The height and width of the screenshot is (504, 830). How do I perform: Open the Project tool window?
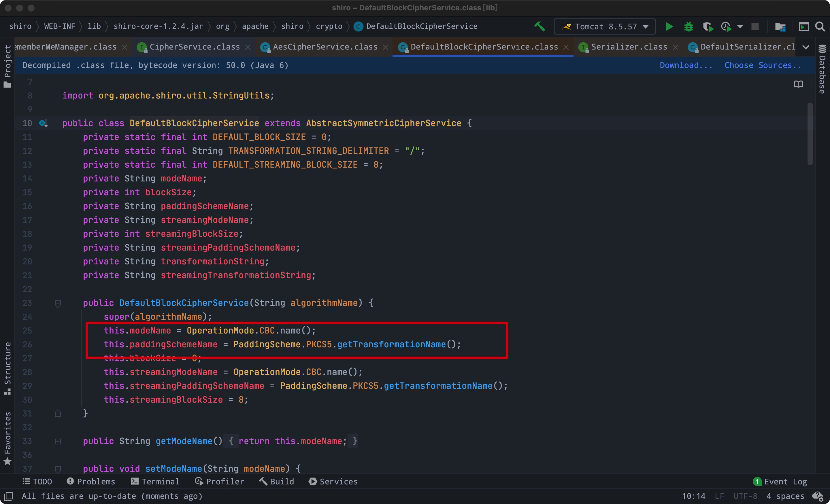[x=7, y=66]
